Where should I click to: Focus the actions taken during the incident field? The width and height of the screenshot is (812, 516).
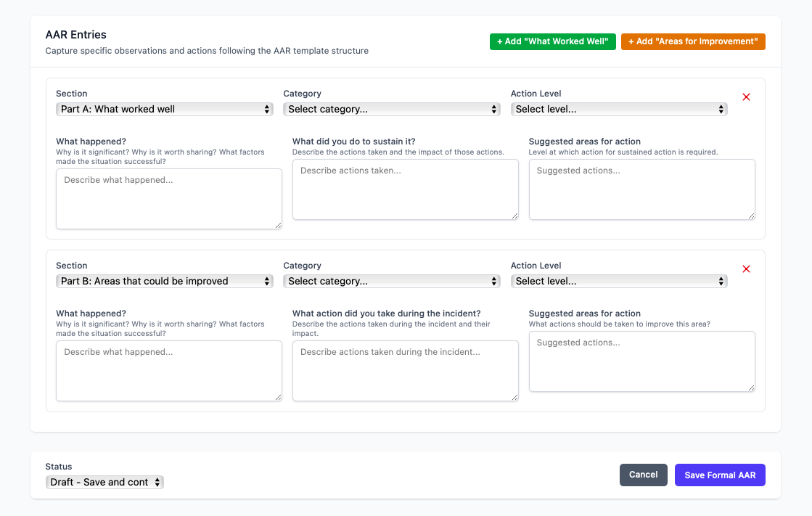tap(405, 370)
